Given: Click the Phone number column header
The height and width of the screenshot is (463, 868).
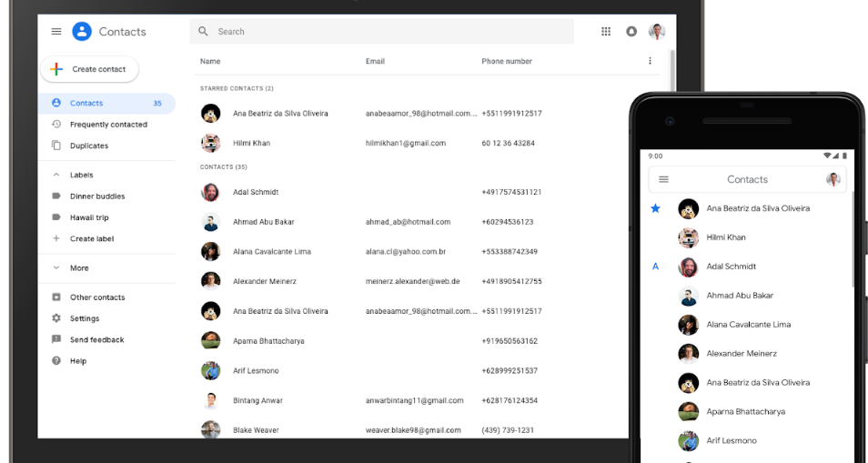Looking at the screenshot, I should tap(507, 62).
